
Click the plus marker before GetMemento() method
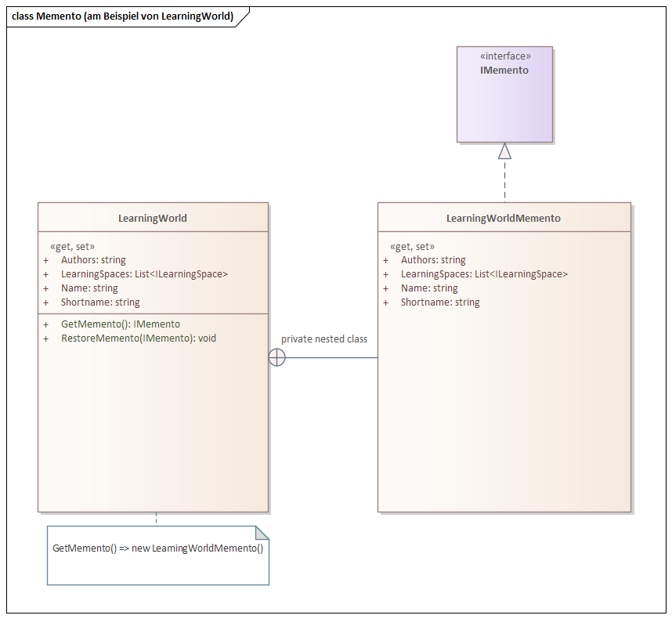click(45, 324)
